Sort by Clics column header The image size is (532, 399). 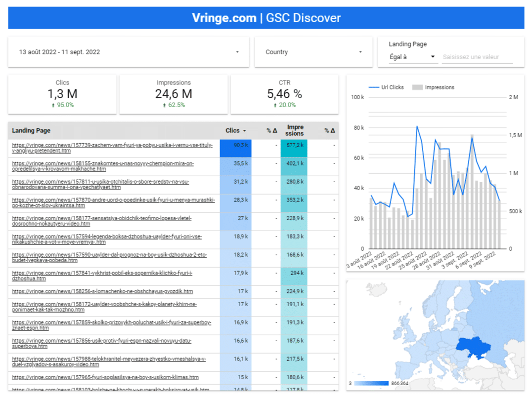(x=235, y=130)
